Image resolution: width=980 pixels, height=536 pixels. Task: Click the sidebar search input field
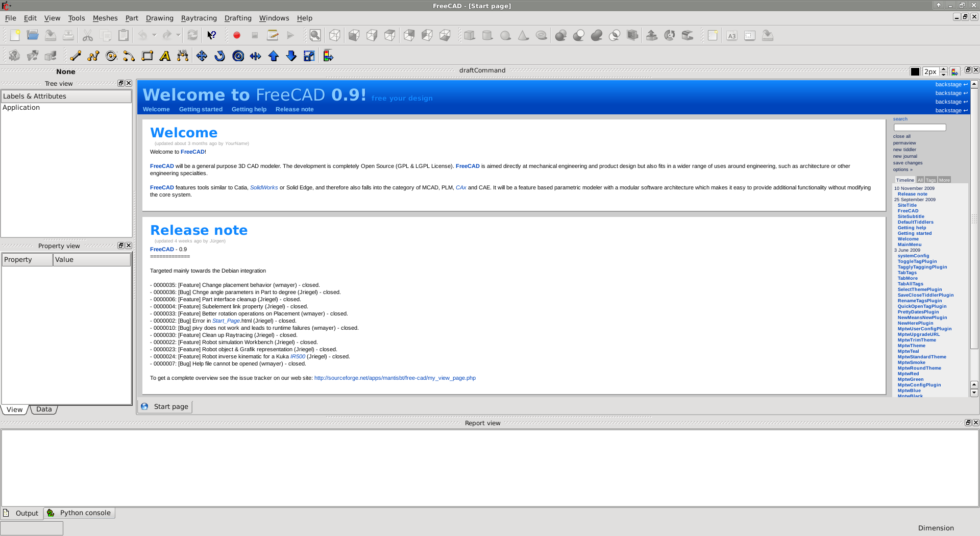click(920, 128)
